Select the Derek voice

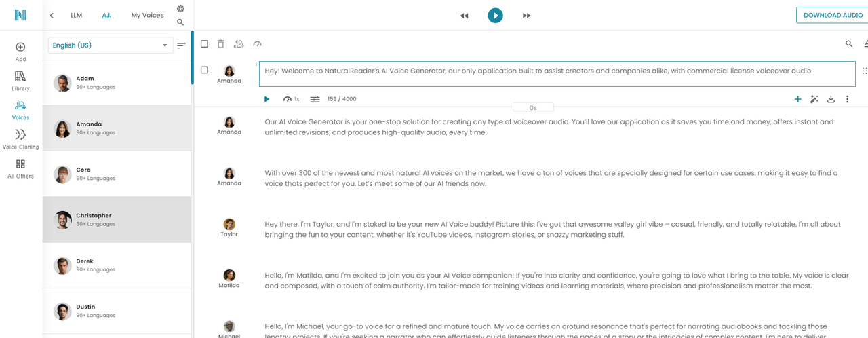tap(117, 265)
